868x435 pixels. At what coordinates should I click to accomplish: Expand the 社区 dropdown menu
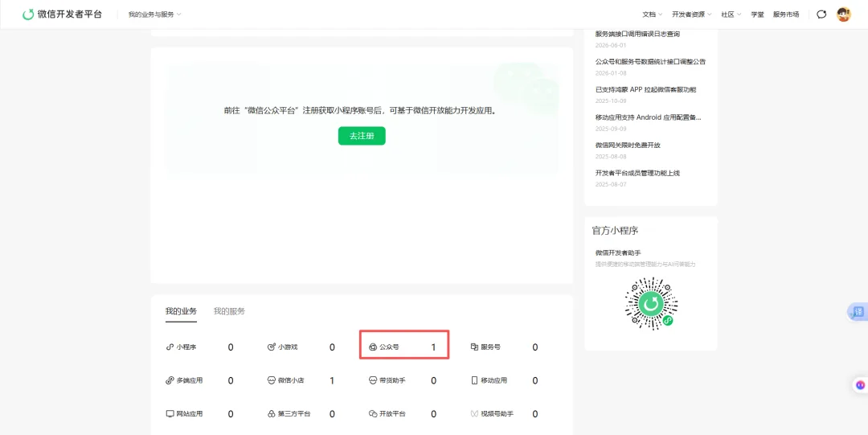[x=731, y=14]
